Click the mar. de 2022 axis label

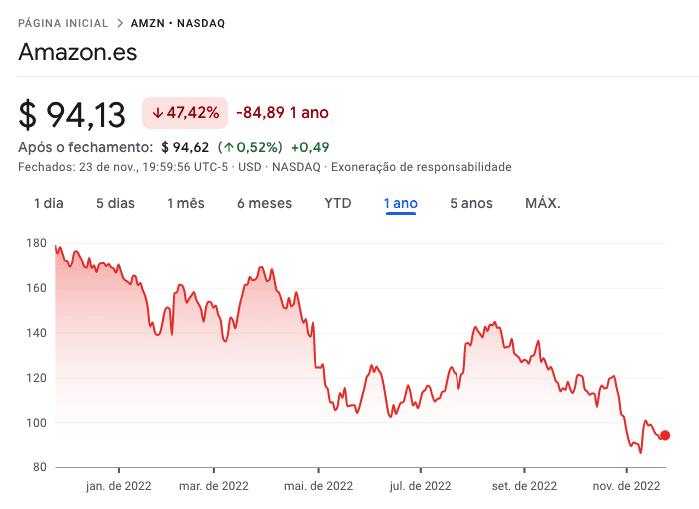point(214,486)
